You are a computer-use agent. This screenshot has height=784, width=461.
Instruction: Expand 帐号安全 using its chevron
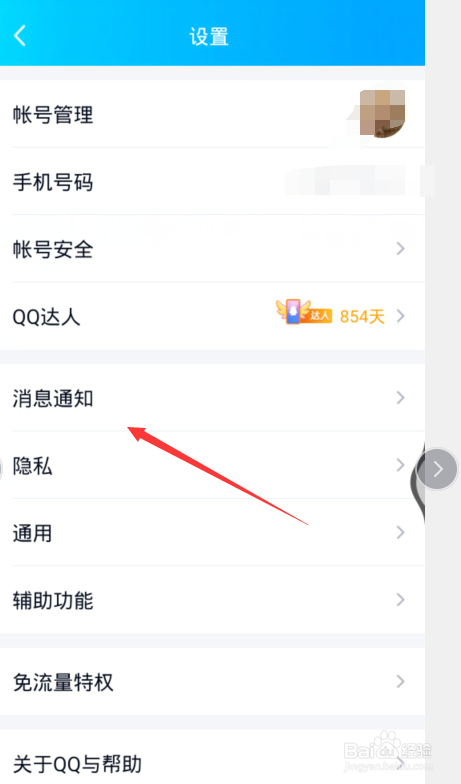click(400, 248)
